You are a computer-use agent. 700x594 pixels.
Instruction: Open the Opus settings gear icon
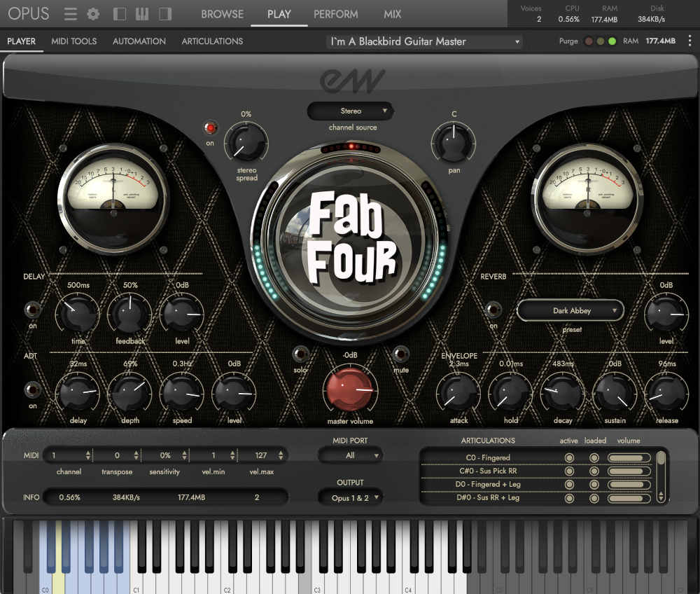(92, 13)
